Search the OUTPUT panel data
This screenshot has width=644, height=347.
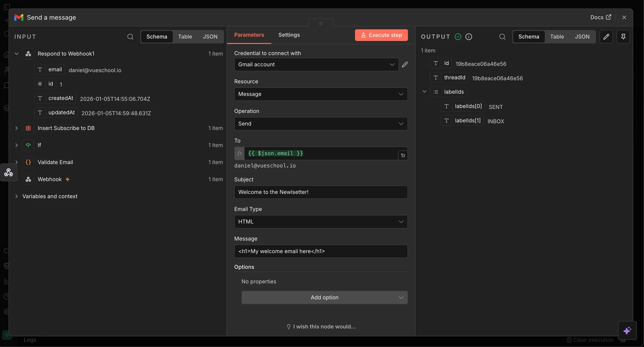502,37
